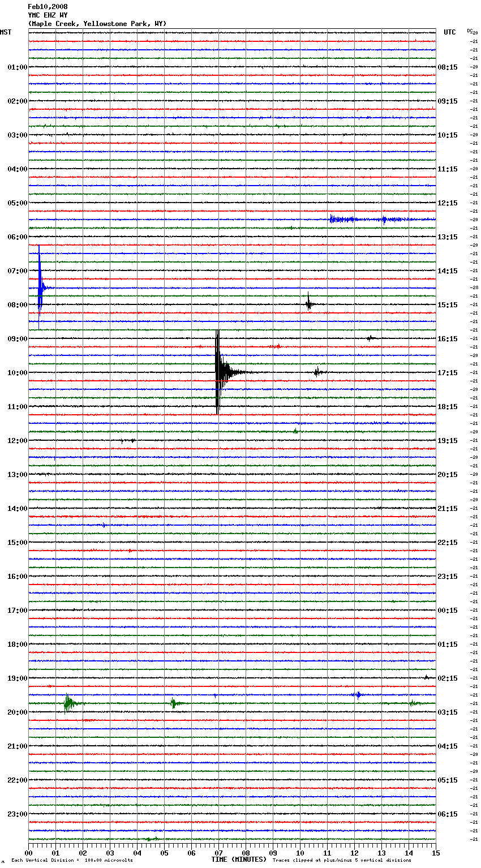Viewport: 481px width, 868px height.
Task: Select the MST time label "23:00"
Action: (x=18, y=814)
